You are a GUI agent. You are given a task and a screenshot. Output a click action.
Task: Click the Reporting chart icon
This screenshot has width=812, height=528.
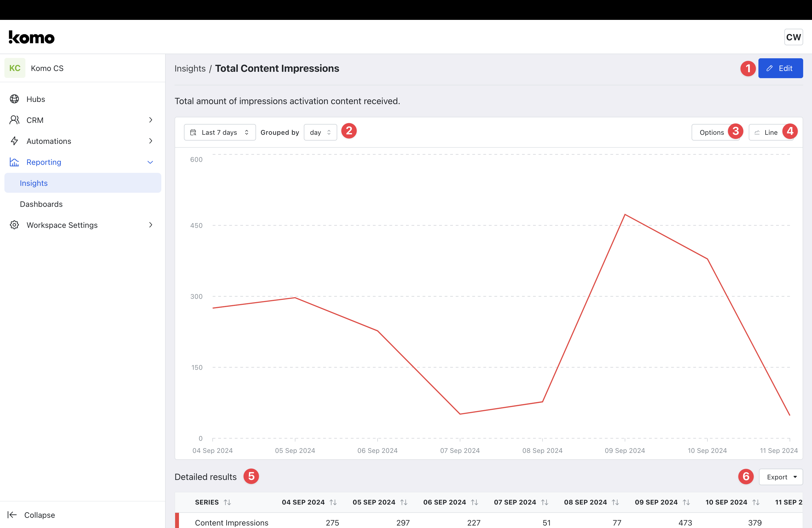click(14, 162)
